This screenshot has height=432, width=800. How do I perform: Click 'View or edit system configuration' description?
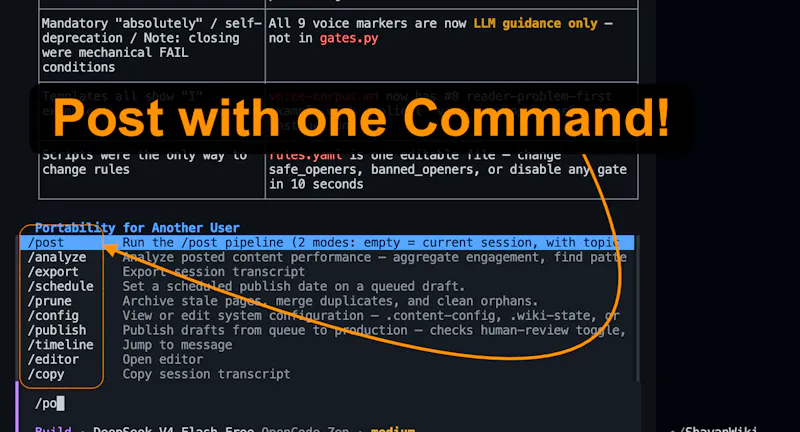point(371,316)
